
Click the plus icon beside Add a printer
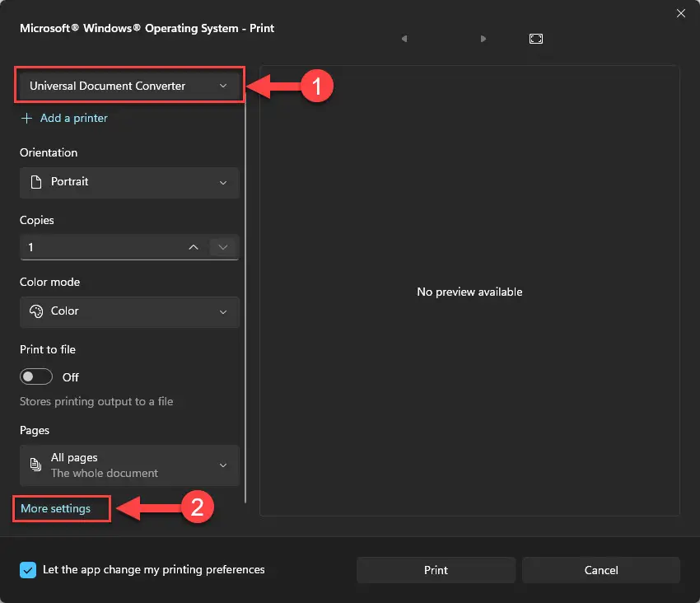tap(27, 119)
